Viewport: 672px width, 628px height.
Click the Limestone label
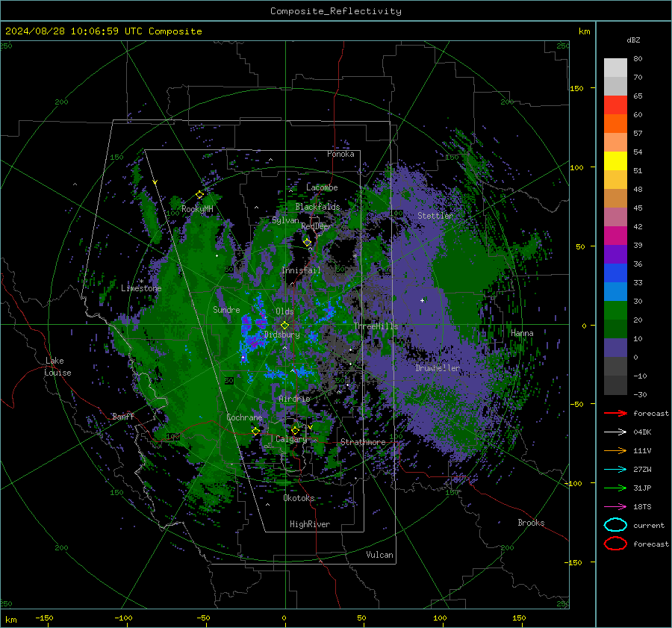(141, 288)
